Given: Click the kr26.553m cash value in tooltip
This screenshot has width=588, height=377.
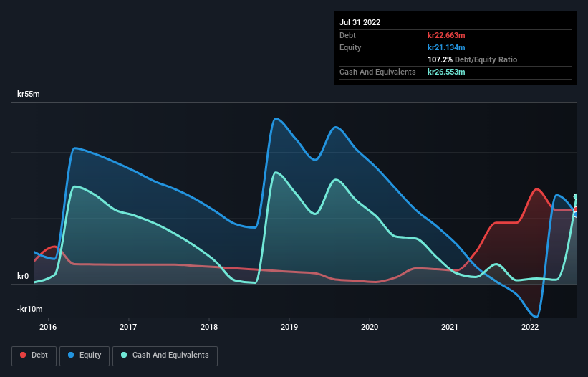Looking at the screenshot, I should point(447,72).
